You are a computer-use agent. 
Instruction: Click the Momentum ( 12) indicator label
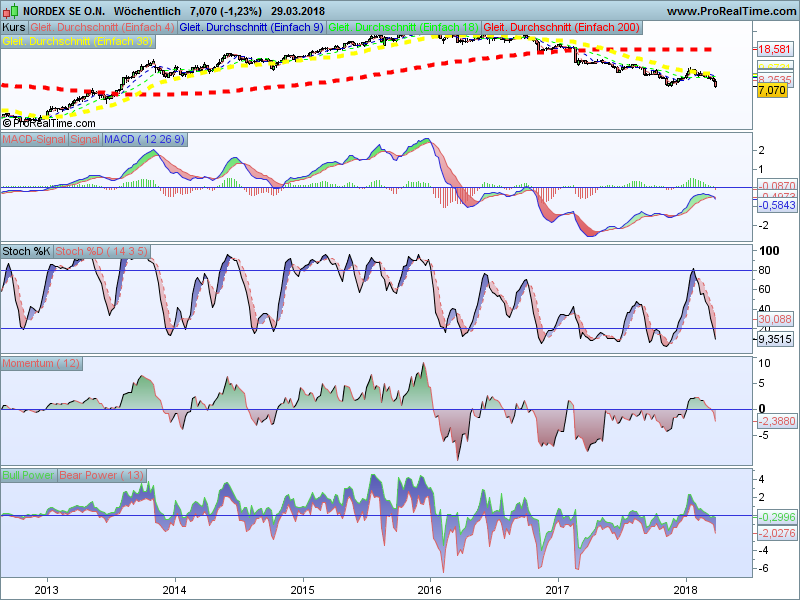(x=41, y=363)
